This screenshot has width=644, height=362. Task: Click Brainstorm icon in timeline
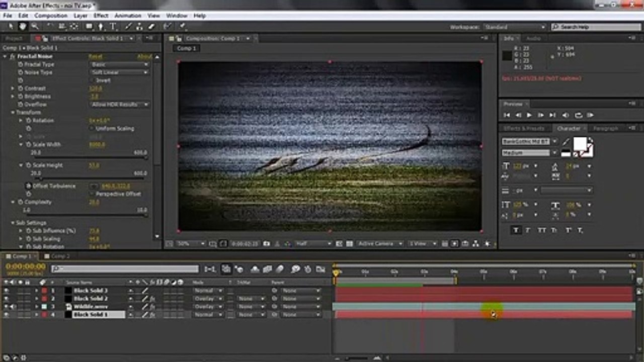296,269
